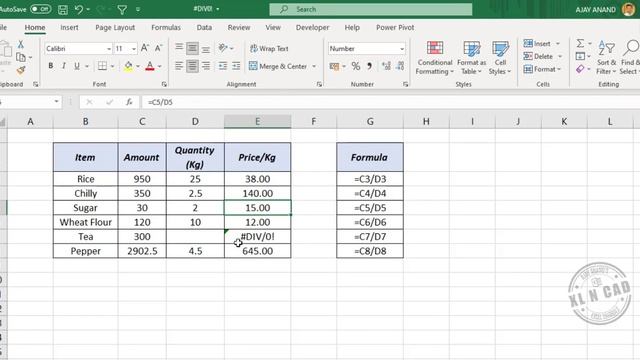This screenshot has width=640, height=360.
Task: Click the Format cells button
Action: [542, 69]
